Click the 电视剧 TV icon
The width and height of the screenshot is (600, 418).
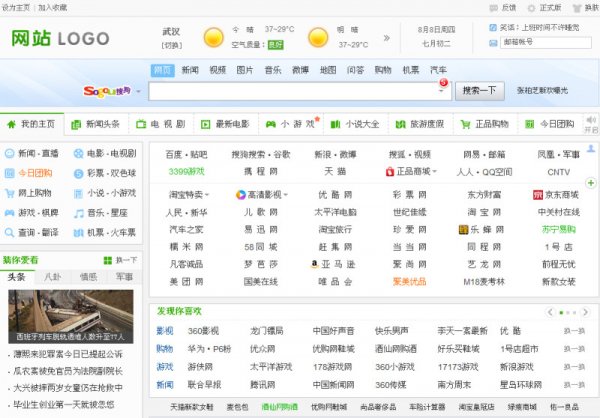141,124
